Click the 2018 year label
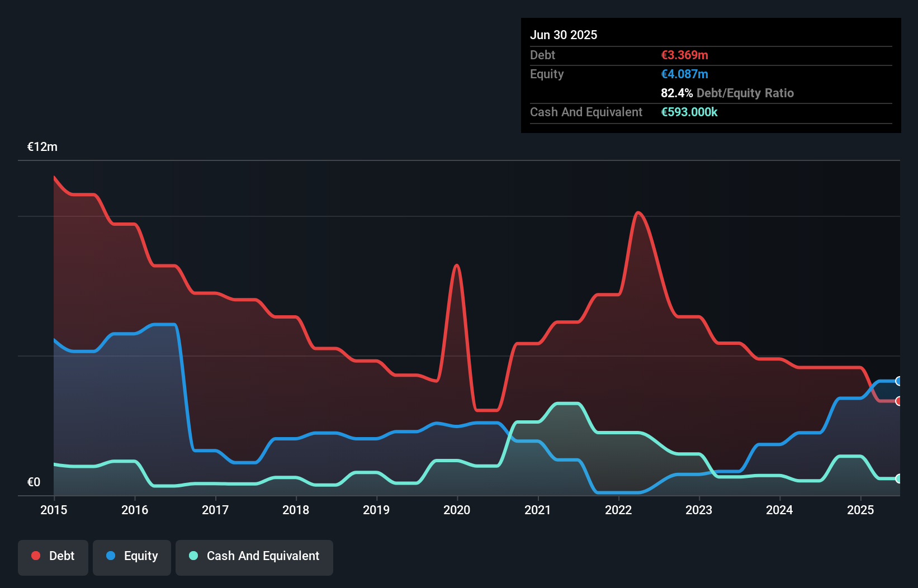The image size is (918, 588). tap(296, 510)
